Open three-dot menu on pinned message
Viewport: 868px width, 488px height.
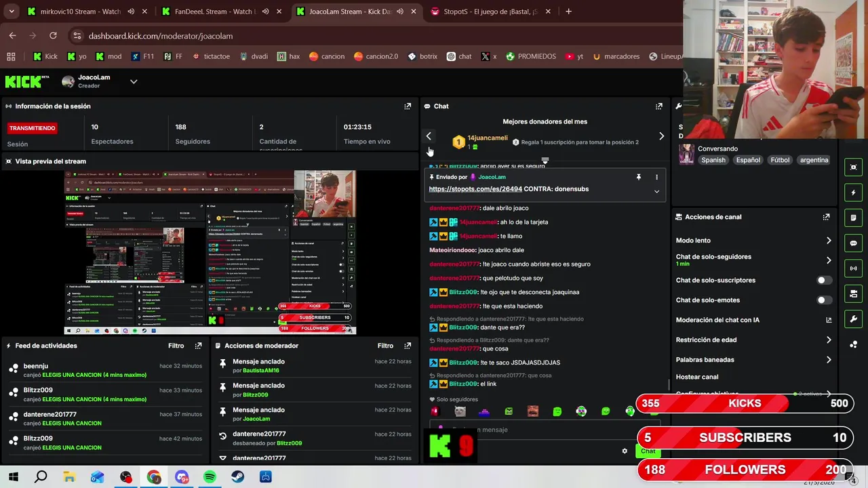[656, 177]
